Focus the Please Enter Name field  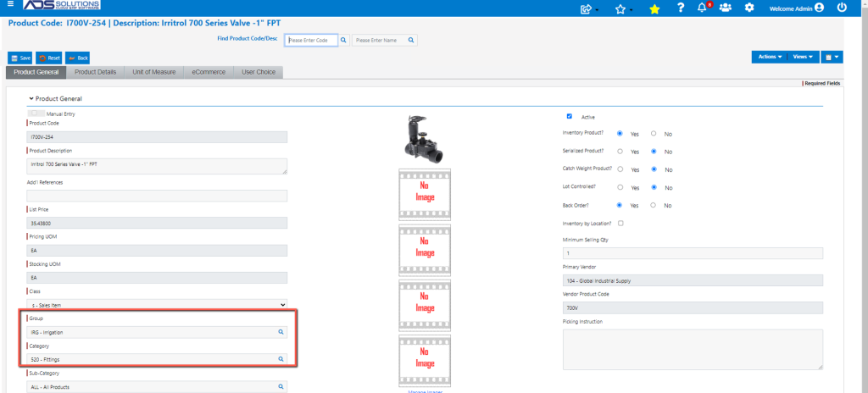pos(379,41)
